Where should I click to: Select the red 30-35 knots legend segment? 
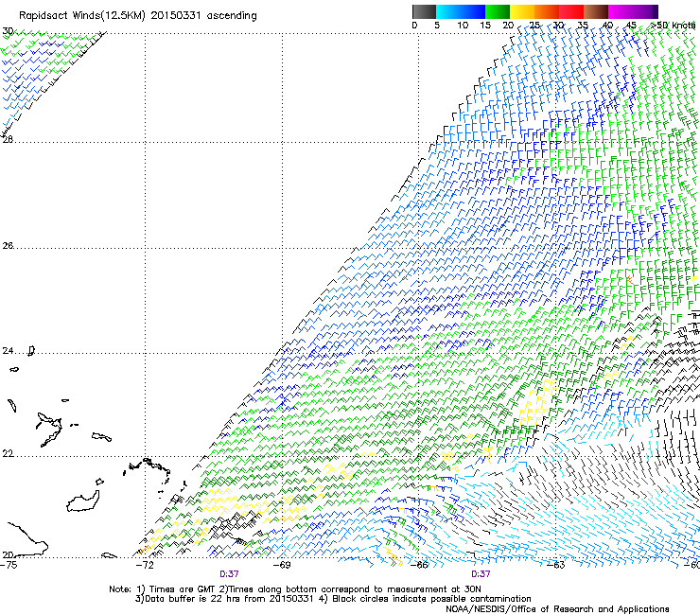571,11
